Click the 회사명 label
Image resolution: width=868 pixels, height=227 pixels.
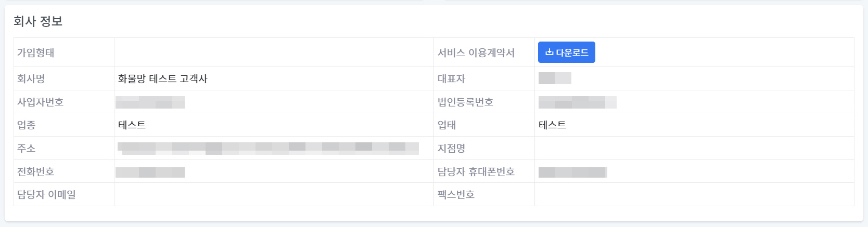point(31,79)
